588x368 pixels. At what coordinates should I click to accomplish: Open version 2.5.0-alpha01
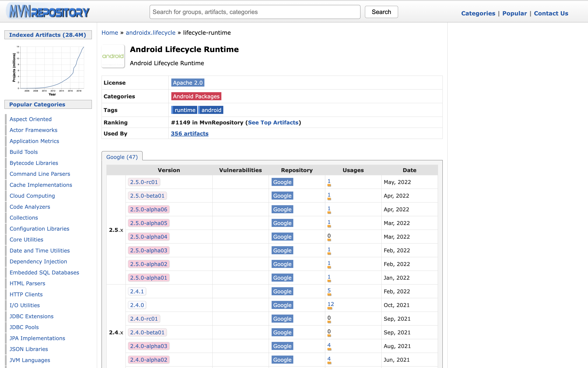tap(149, 278)
